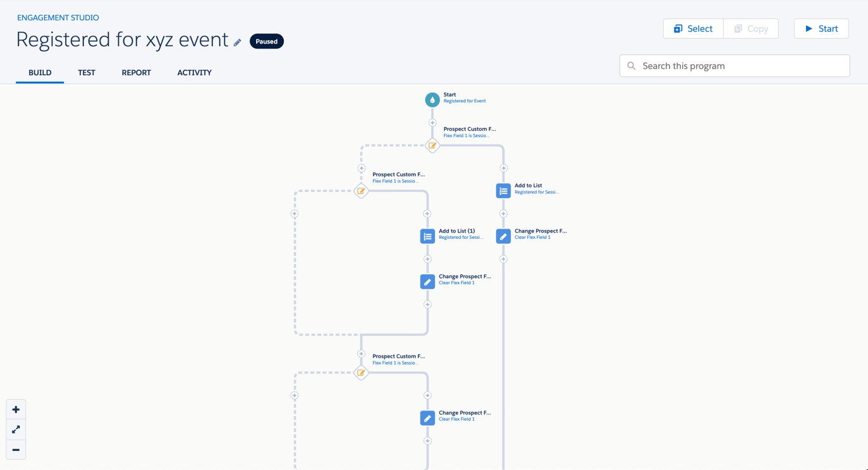Click the Copy button
Image resolution: width=868 pixels, height=470 pixels.
click(750, 28)
